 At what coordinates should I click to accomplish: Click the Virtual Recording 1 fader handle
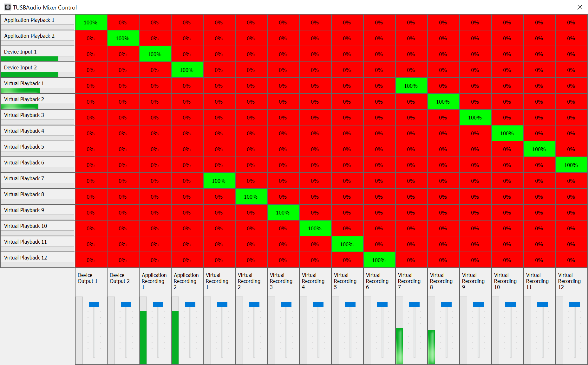pos(222,305)
